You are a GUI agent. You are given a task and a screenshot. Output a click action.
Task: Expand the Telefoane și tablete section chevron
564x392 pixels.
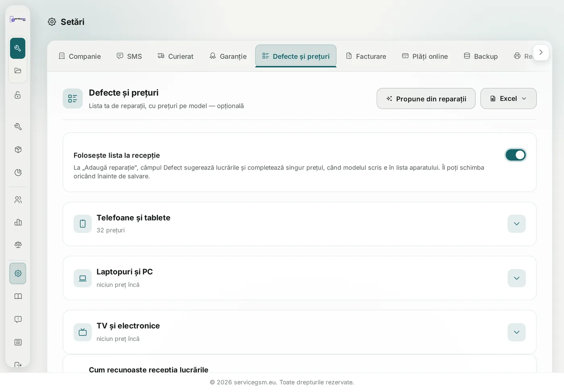[x=516, y=224]
